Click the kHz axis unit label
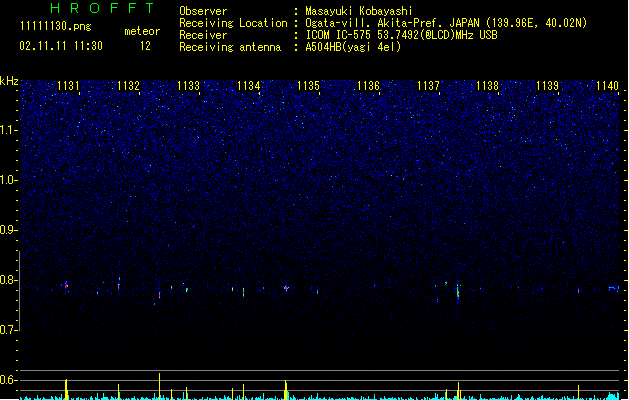This screenshot has height=400, width=629. pos(9,81)
